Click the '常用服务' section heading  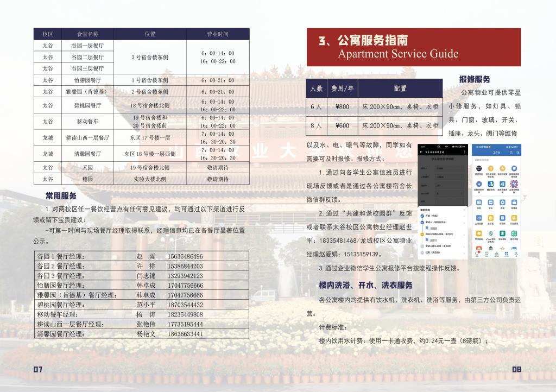click(61, 196)
